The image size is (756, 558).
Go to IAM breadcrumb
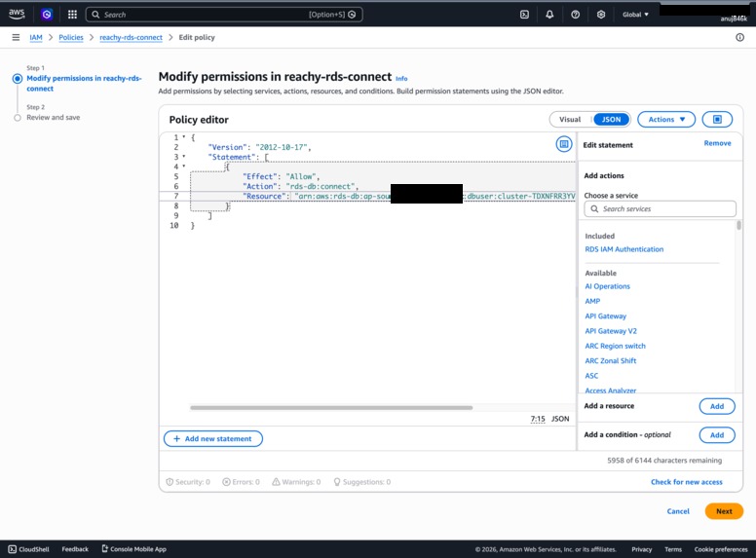coord(36,37)
